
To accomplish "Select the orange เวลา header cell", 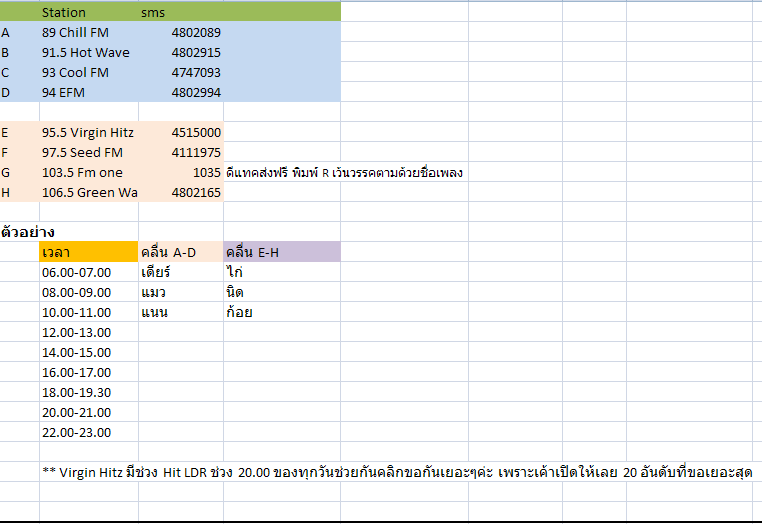I will (89, 252).
